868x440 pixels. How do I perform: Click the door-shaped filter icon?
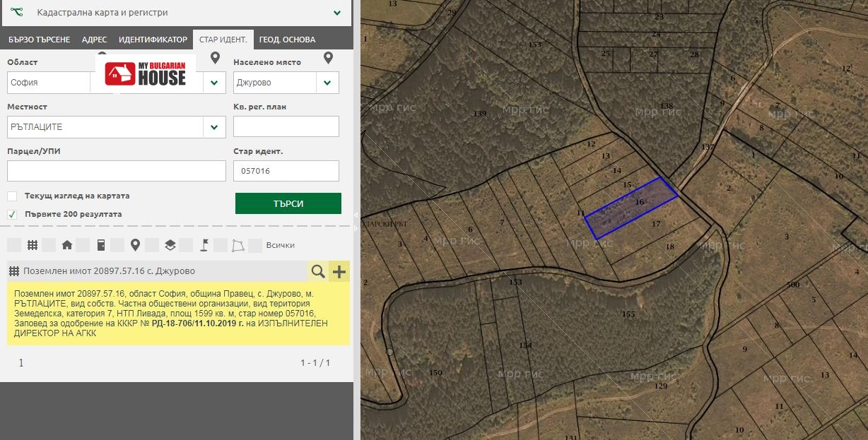tap(101, 245)
